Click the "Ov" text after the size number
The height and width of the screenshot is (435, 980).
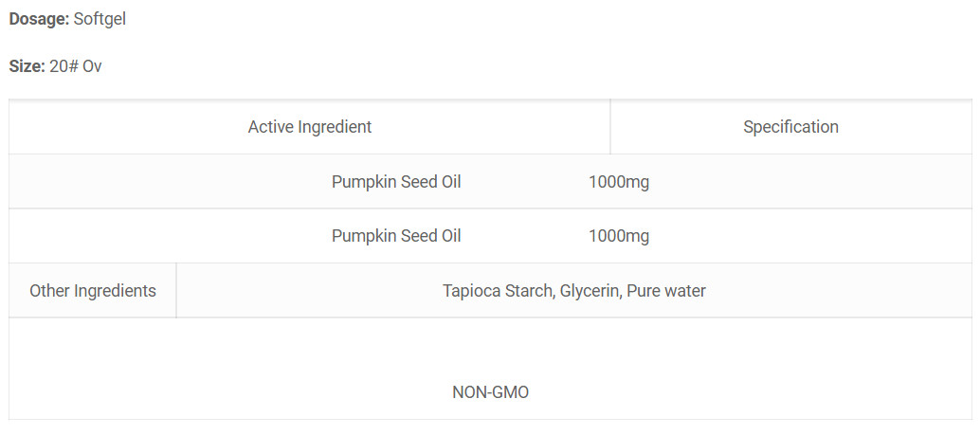(92, 67)
